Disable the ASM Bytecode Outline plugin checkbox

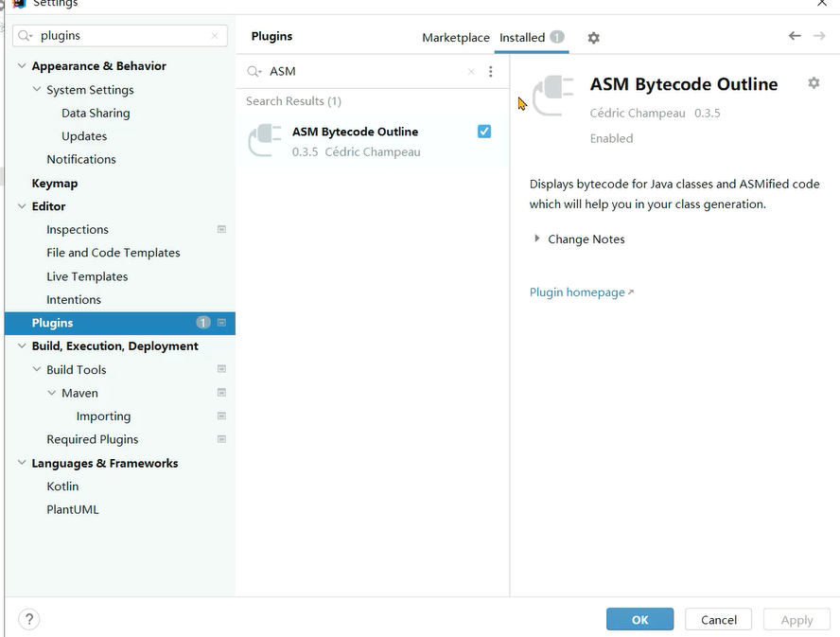click(484, 132)
